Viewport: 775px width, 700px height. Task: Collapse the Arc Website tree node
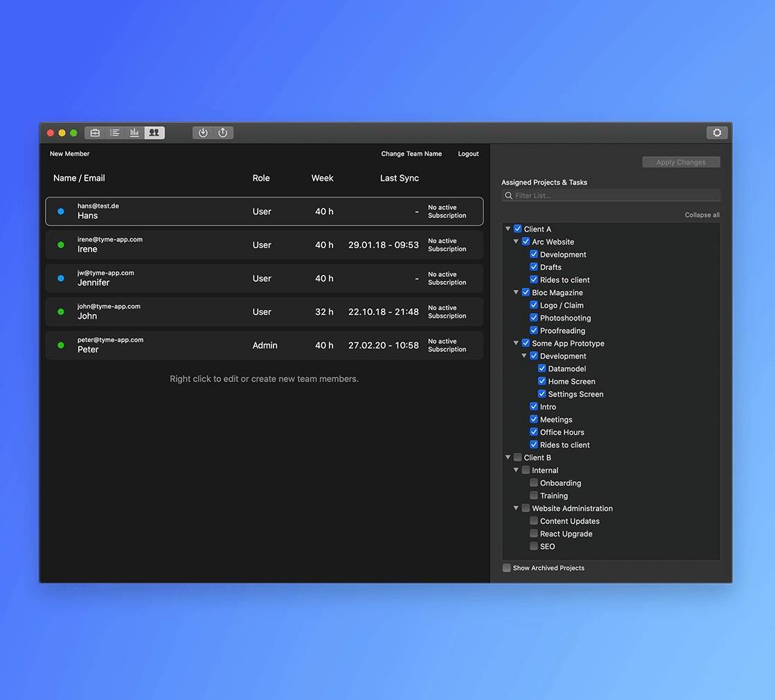(x=516, y=242)
